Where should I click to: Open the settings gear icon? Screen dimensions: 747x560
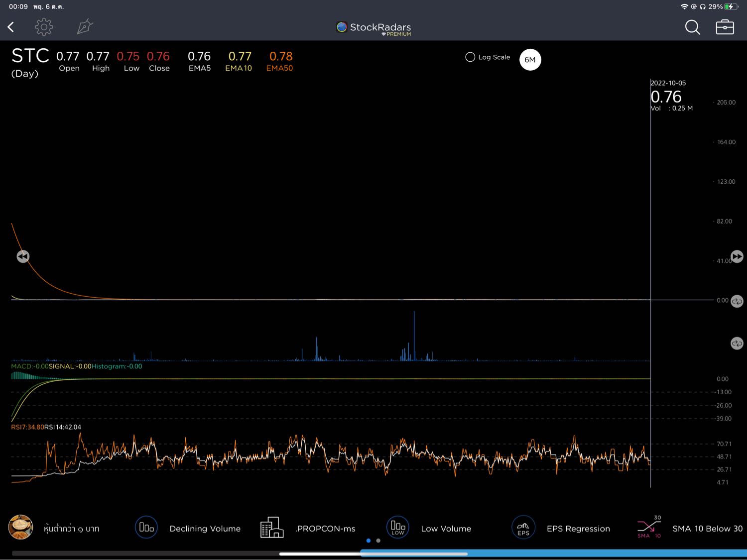click(x=44, y=27)
